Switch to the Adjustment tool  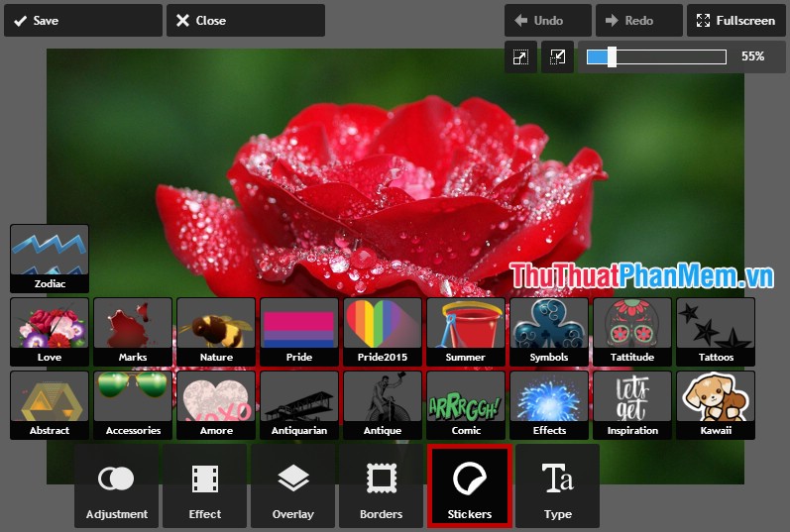point(116,486)
